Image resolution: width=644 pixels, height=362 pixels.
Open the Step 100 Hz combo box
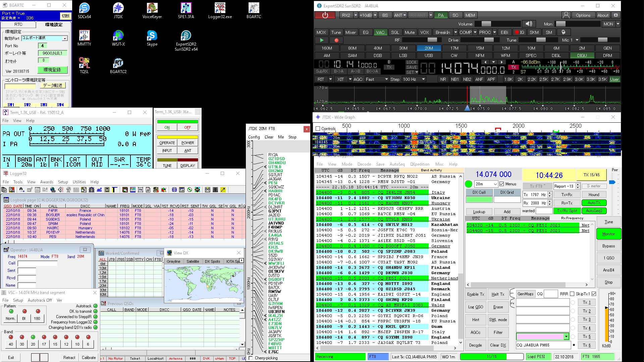[x=414, y=79]
